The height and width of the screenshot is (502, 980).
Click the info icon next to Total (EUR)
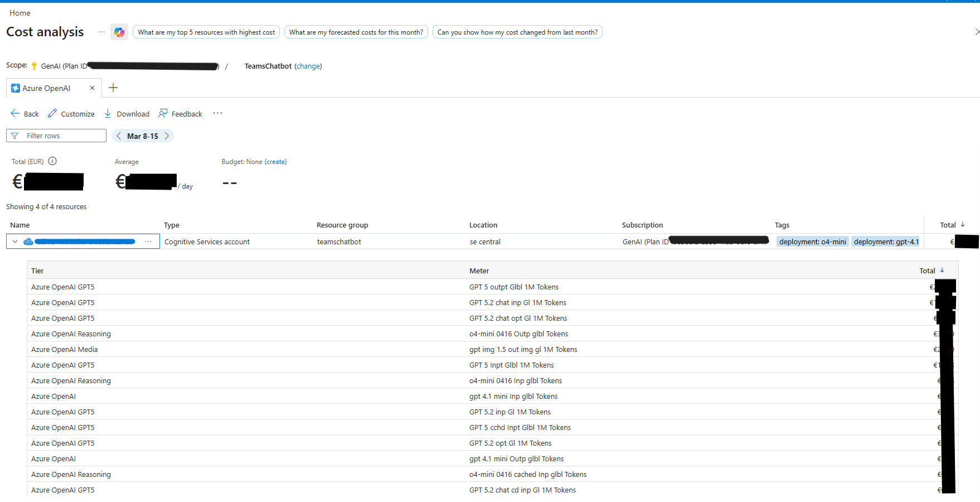tap(52, 161)
